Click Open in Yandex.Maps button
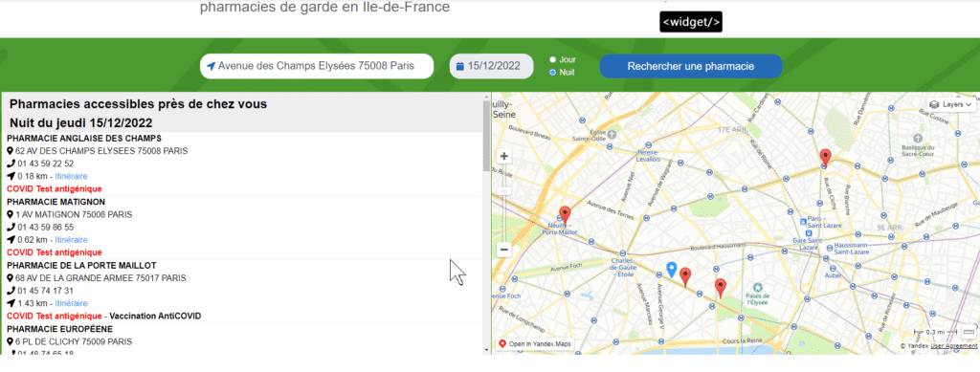Viewport: 980px width, 372px height. point(535,344)
